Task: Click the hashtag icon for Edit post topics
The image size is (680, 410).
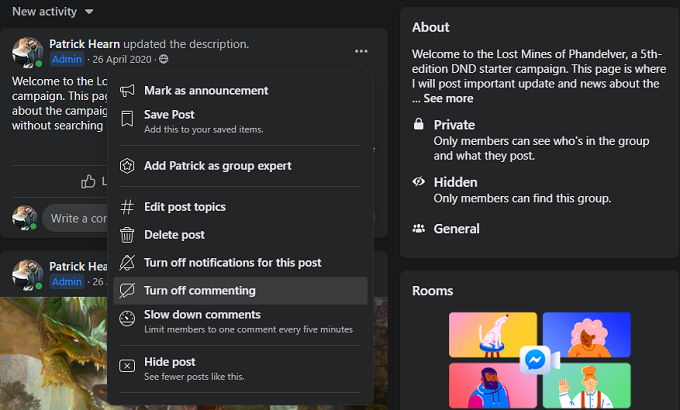Action: [x=127, y=207]
